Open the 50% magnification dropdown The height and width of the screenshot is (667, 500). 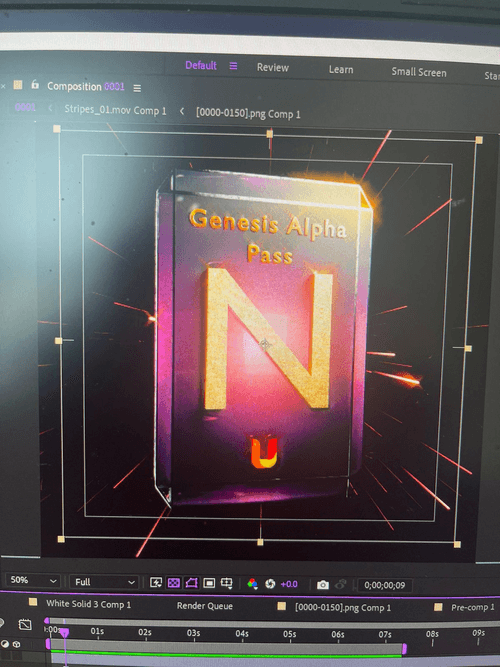[x=33, y=581]
